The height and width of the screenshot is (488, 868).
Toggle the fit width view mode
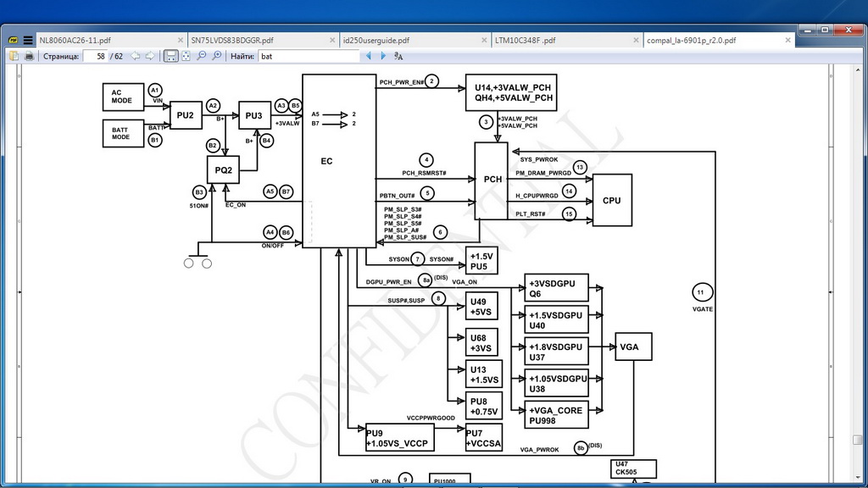(171, 56)
